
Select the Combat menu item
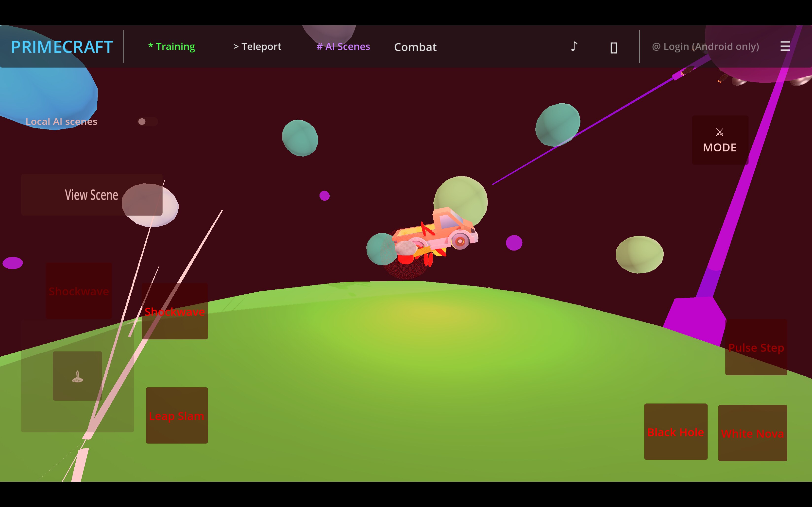[415, 47]
